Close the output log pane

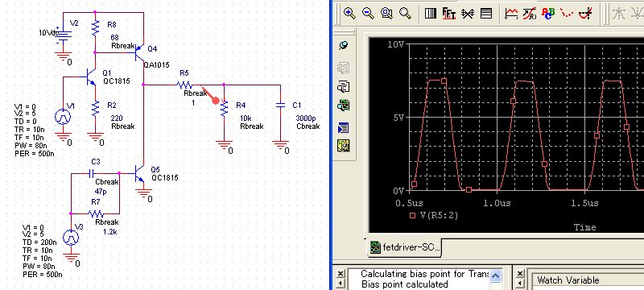pyautogui.click(x=341, y=274)
